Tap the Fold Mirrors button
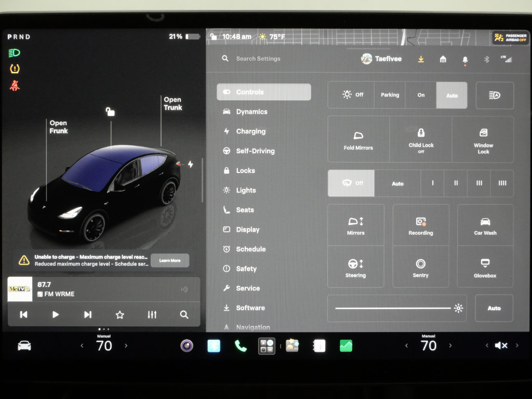 pos(358,140)
